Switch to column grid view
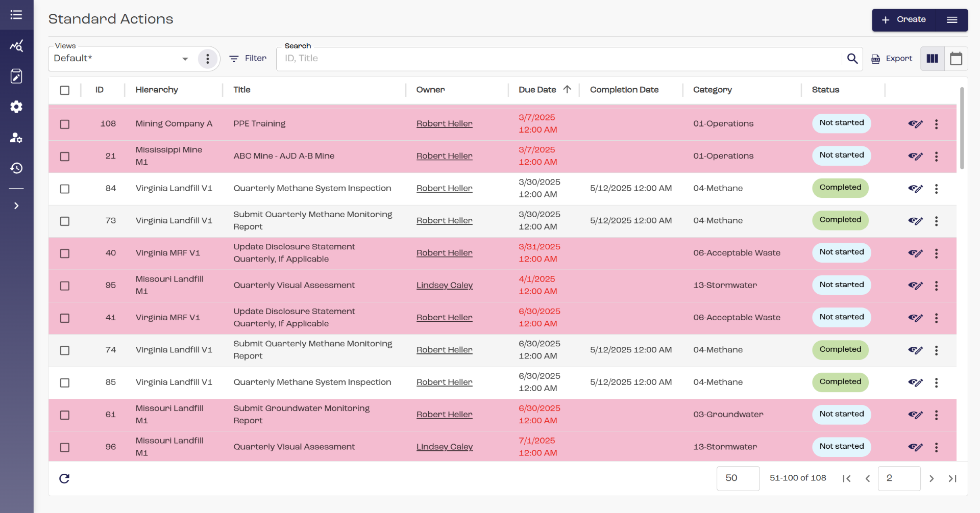Image resolution: width=980 pixels, height=513 pixels. pyautogui.click(x=933, y=59)
